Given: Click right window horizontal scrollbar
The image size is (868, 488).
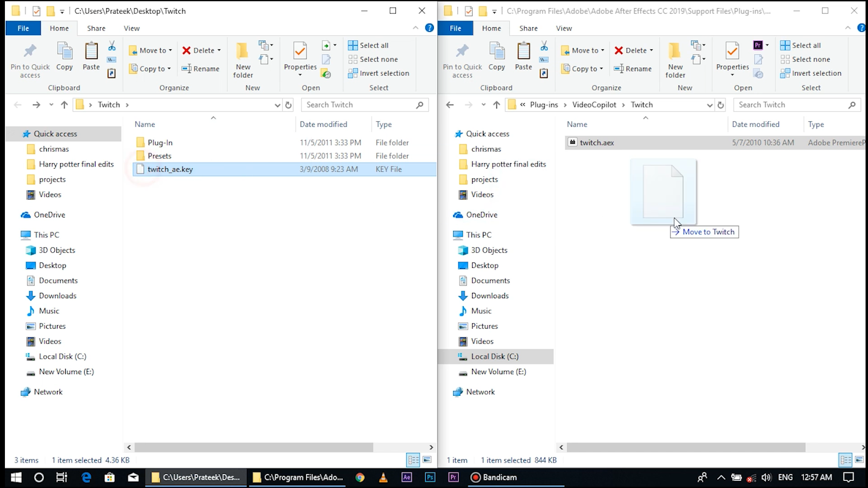Looking at the screenshot, I should 686,447.
